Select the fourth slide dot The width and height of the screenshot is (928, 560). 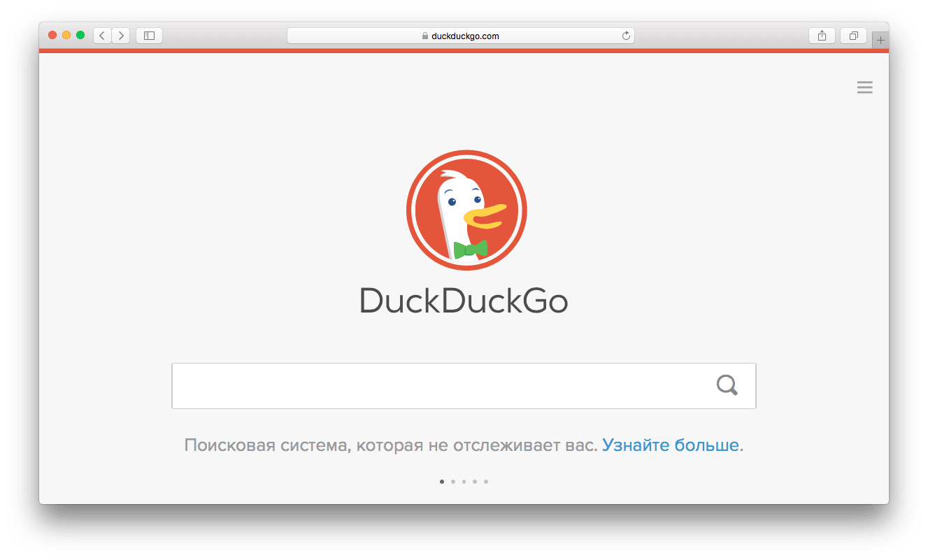point(475,481)
